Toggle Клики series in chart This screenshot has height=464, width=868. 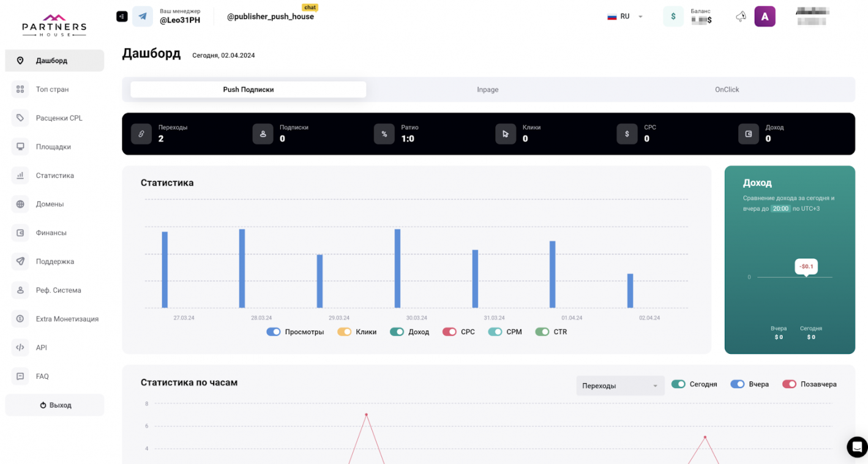(344, 332)
